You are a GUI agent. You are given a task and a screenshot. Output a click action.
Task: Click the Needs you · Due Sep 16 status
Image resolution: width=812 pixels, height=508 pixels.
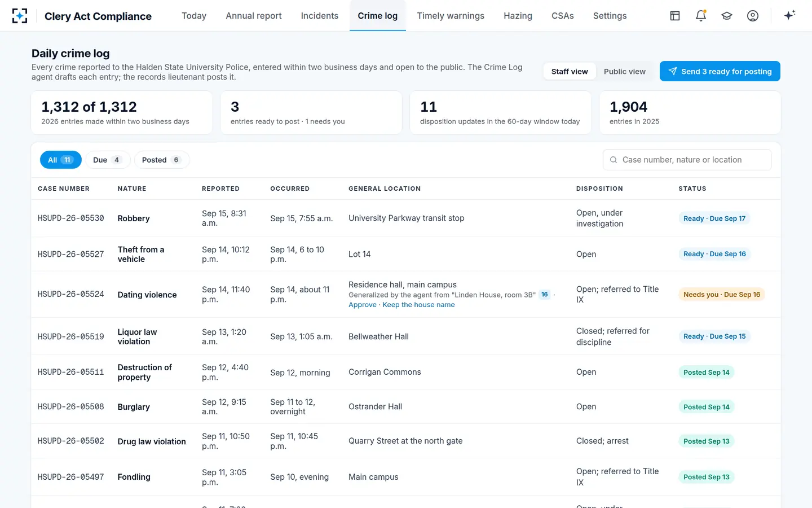722,295
